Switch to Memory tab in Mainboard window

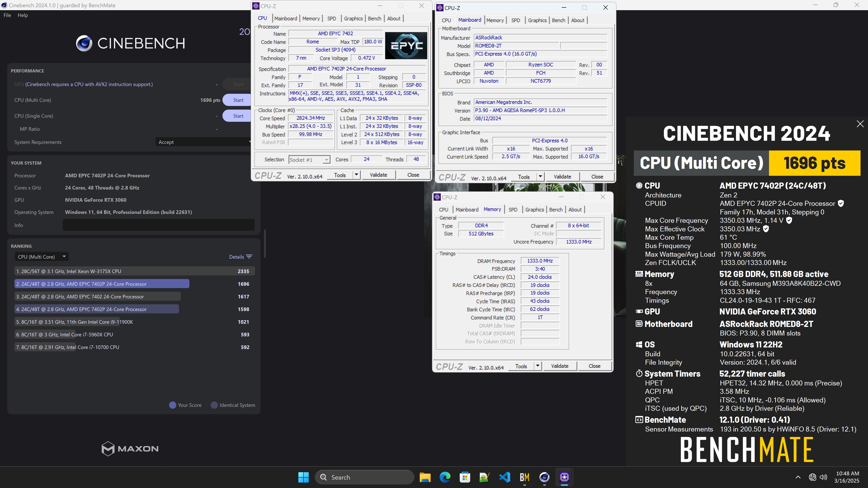tap(495, 20)
